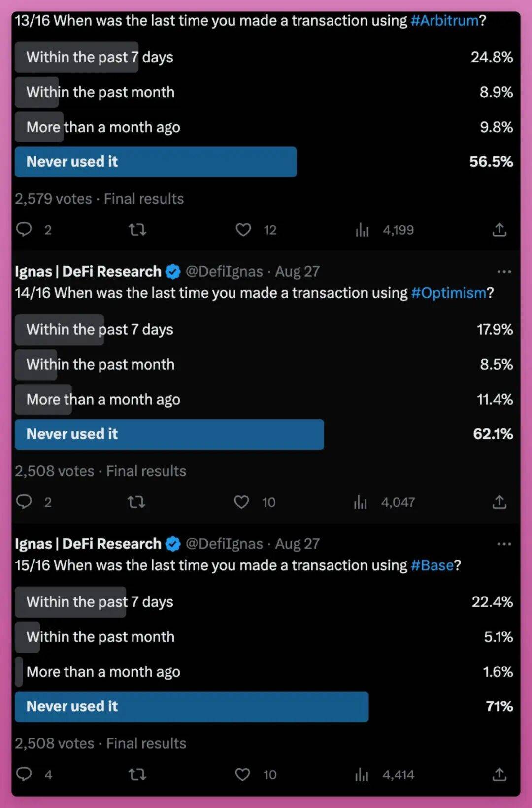Retweet the Base poll tweet
The image size is (532, 808).
[x=137, y=774]
